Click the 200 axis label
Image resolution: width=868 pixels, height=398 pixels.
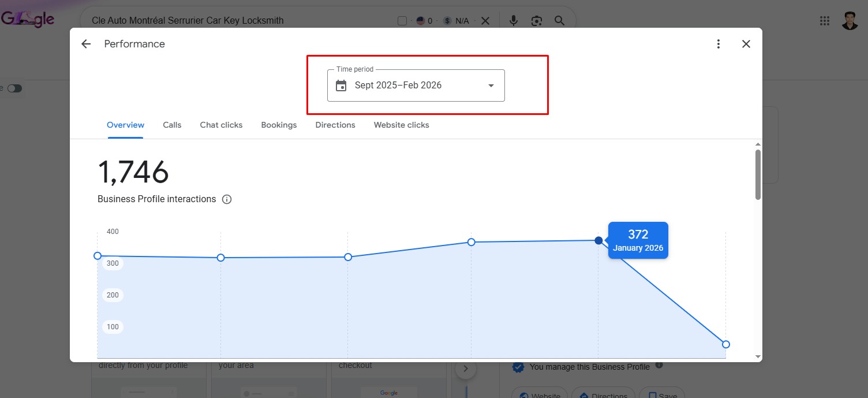pos(113,295)
